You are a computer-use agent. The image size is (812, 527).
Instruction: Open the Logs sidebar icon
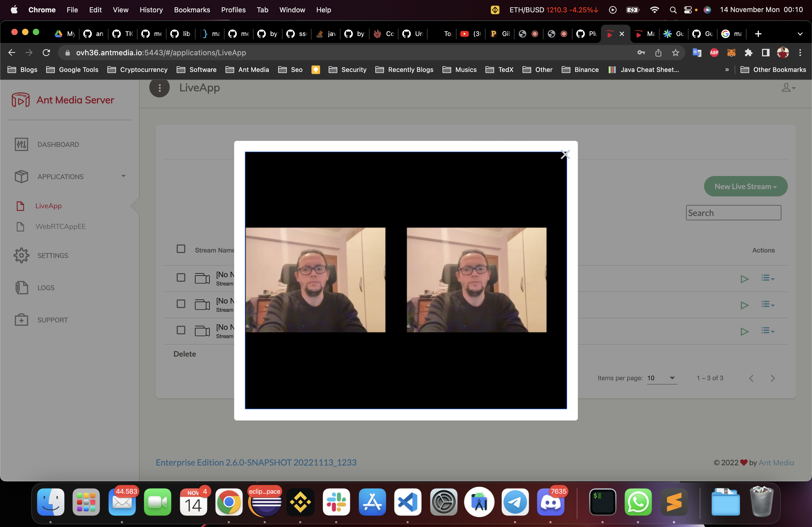point(21,288)
